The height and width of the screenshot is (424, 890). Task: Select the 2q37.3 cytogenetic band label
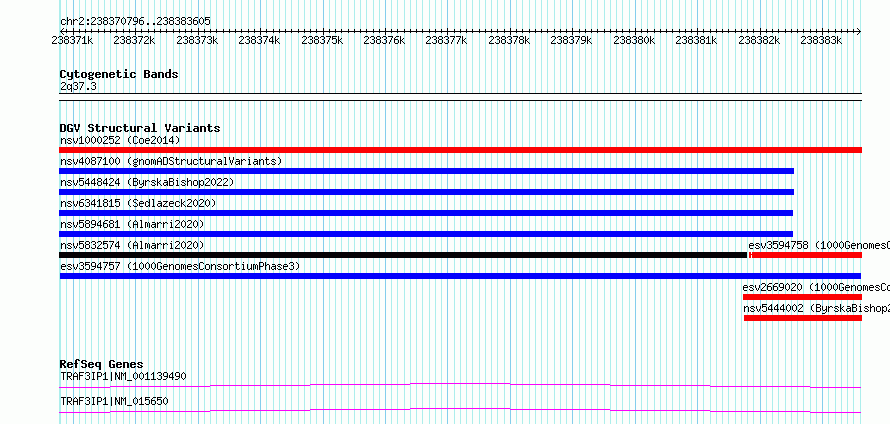tap(78, 86)
